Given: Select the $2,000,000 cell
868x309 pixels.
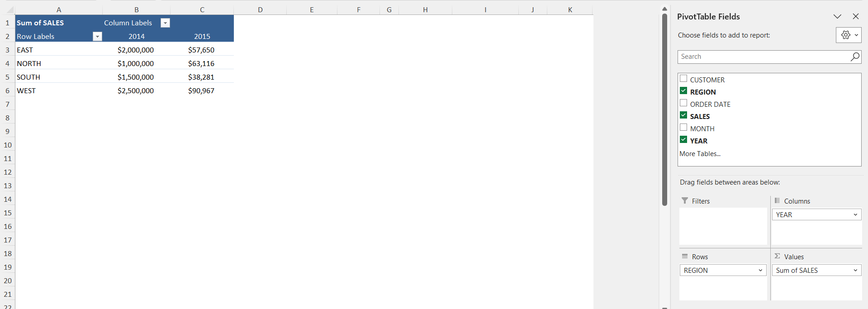Looking at the screenshot, I should coord(137,50).
